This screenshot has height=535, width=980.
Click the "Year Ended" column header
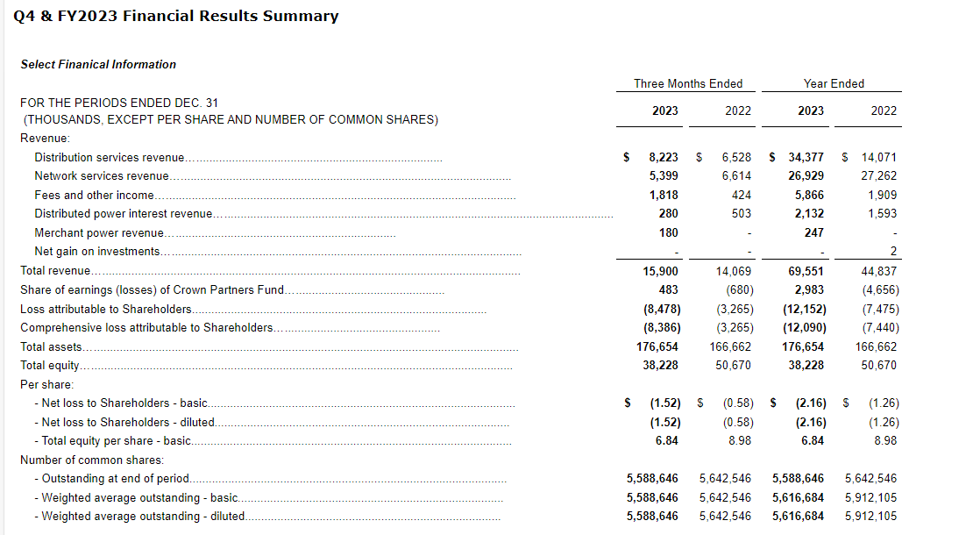click(x=834, y=83)
